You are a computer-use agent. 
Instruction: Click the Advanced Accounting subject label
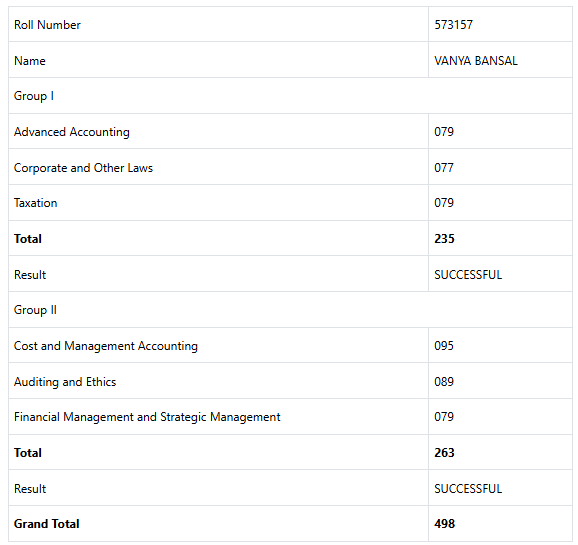[72, 132]
